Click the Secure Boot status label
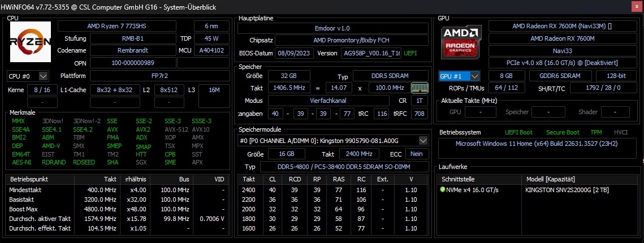This screenshot has height=243, width=644. point(563,132)
